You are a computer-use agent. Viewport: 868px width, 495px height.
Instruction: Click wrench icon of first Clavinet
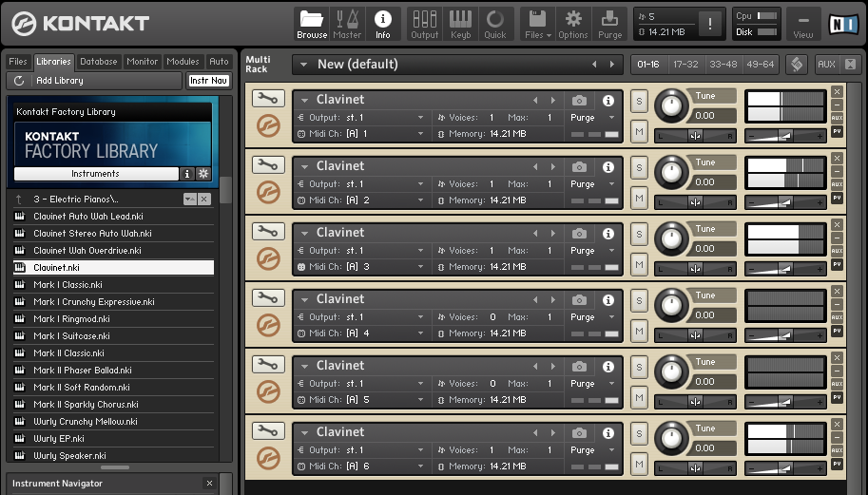coord(268,99)
